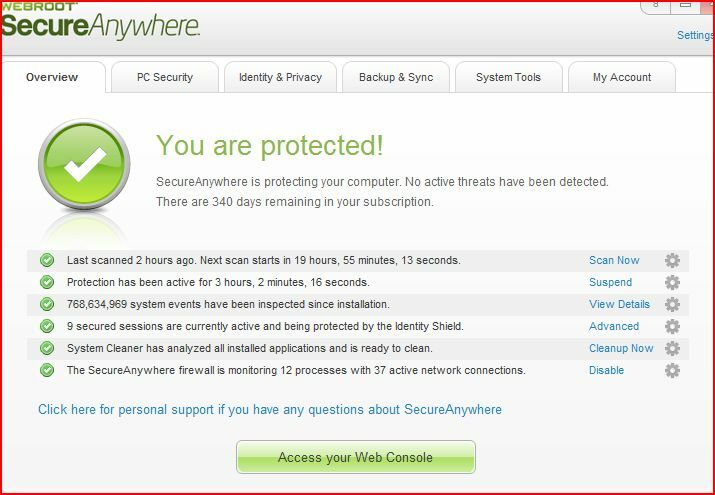The height and width of the screenshot is (495, 715).
Task: Click the '768,634,969 system events' text
Action: (x=228, y=304)
